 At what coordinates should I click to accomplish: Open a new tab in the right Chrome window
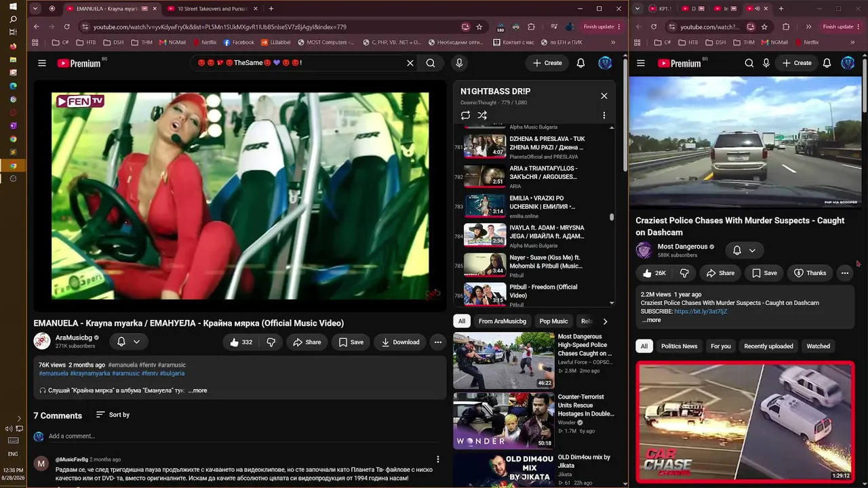click(x=781, y=9)
